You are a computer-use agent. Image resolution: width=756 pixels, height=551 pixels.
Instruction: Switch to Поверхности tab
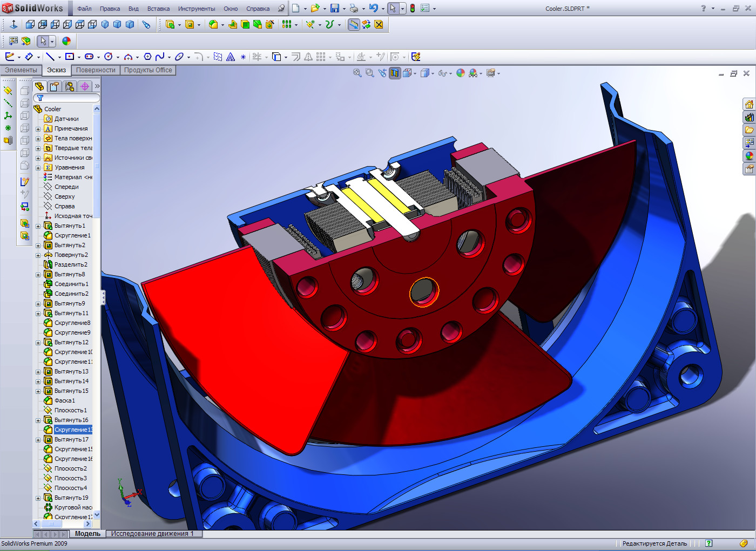click(96, 70)
